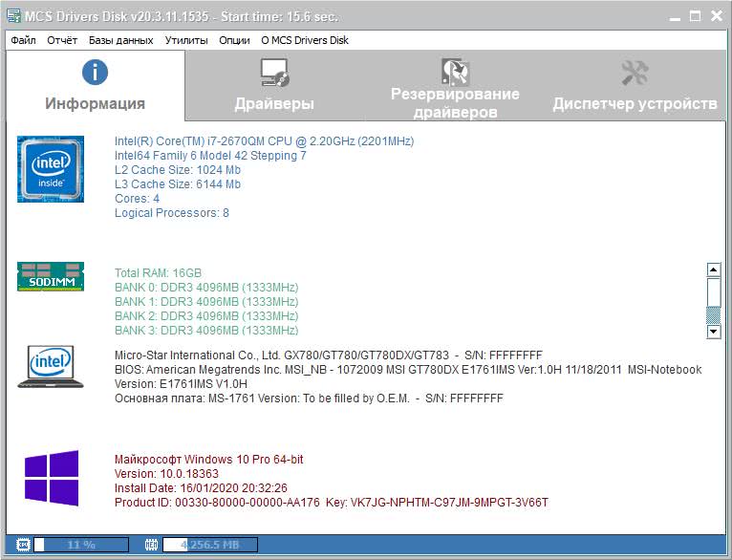This screenshot has width=732, height=560.
Task: Click the Total RAM: 16GB line
Action: pos(159,273)
